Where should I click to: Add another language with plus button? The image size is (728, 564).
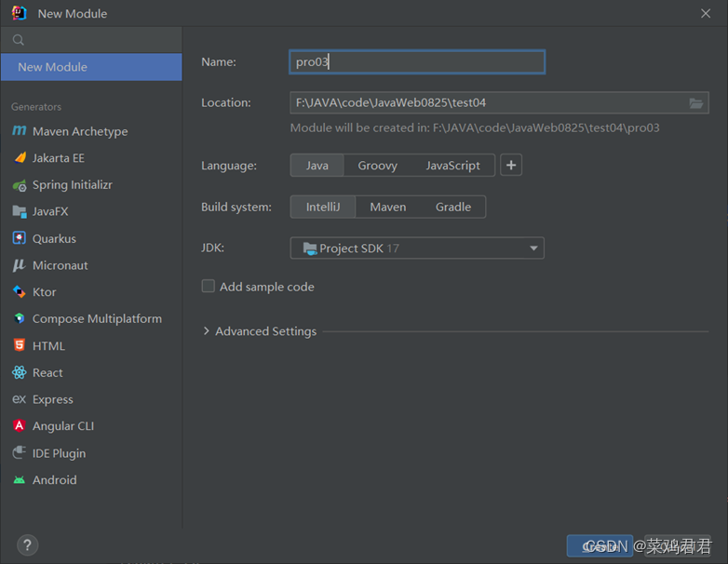pyautogui.click(x=511, y=166)
